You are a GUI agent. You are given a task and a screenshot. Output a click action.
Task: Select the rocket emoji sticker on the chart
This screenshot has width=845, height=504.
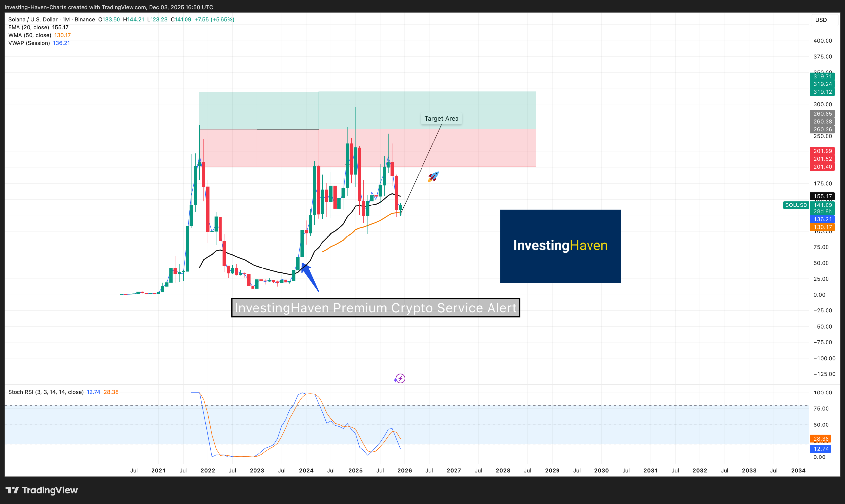(433, 176)
